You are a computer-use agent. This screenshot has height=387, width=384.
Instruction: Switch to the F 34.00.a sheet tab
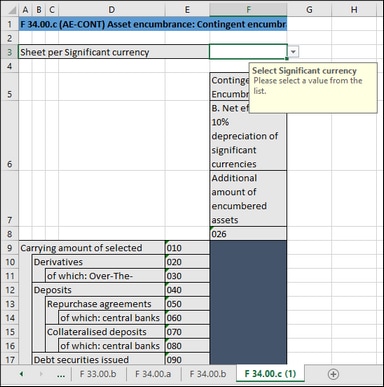coord(153,374)
